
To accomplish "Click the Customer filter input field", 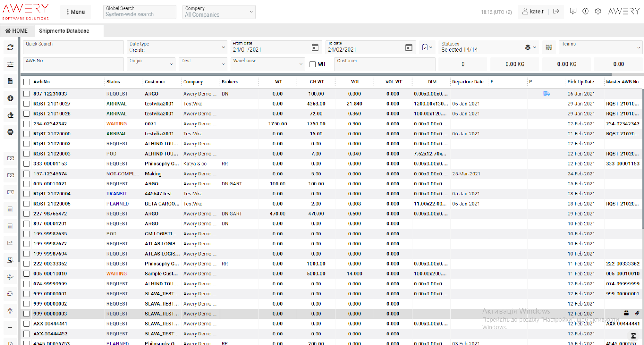I will tap(385, 64).
